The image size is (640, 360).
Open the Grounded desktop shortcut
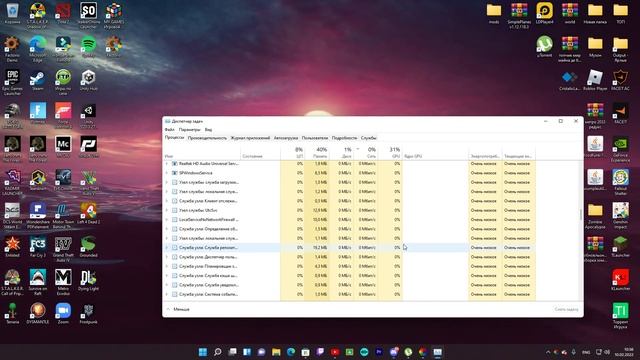click(88, 247)
